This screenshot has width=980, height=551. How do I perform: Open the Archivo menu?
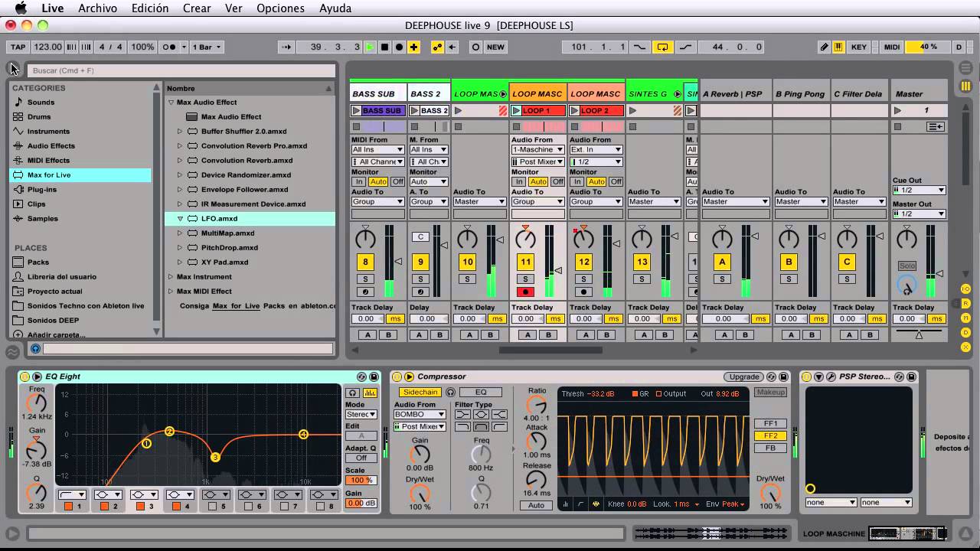pos(98,8)
